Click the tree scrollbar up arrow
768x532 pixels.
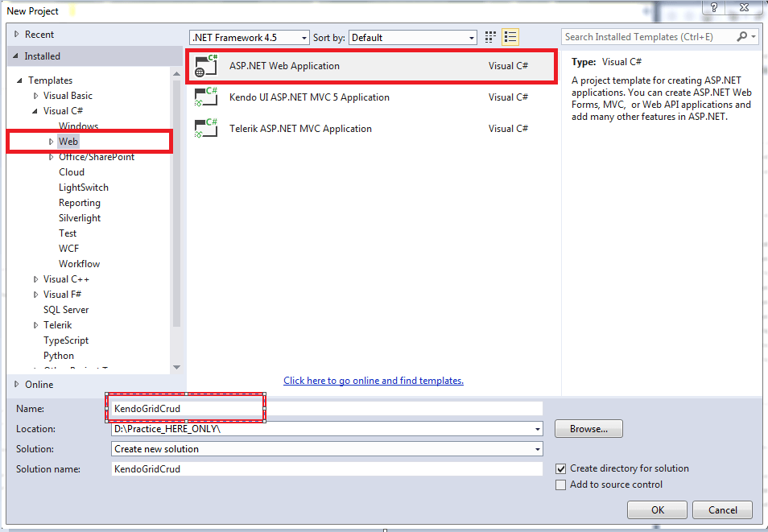point(177,73)
